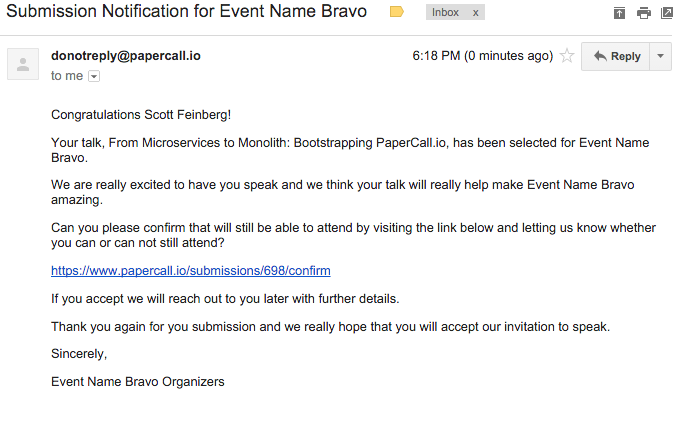Click the email subject line title
The image size is (688, 425).
pos(187,12)
